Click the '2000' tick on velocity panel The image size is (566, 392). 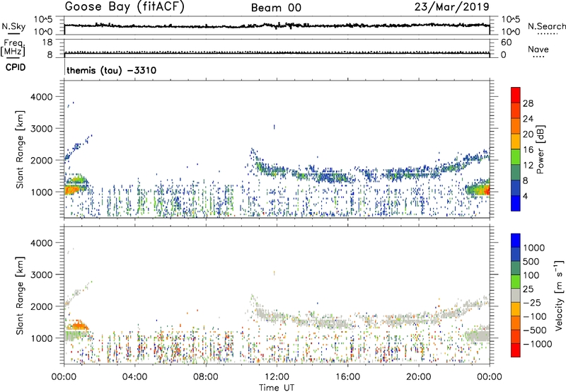(x=42, y=306)
